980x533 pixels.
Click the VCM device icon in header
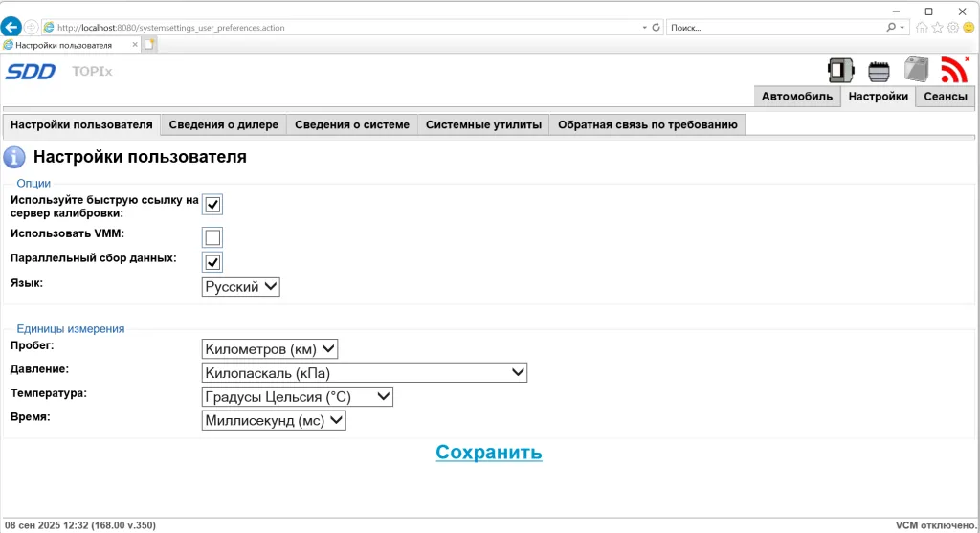[x=840, y=70]
